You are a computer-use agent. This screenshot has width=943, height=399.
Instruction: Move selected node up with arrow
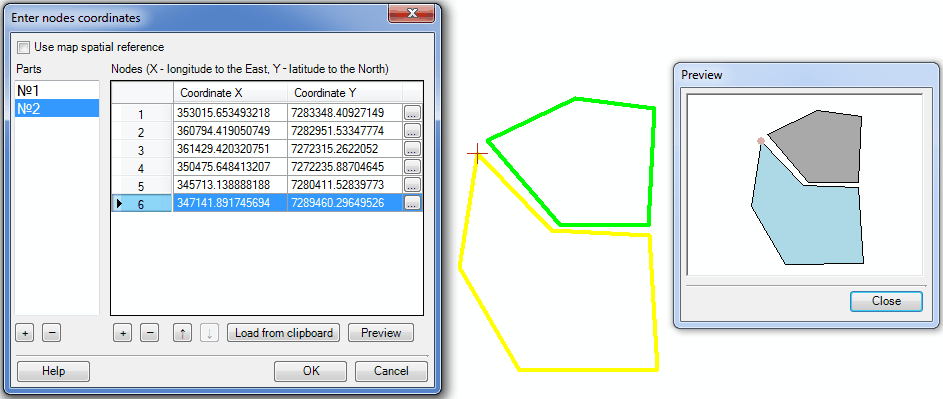pyautogui.click(x=182, y=333)
